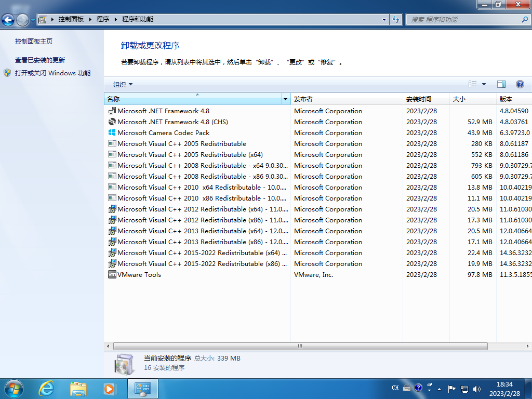
Task: Open the Windows Start button
Action: click(14, 389)
